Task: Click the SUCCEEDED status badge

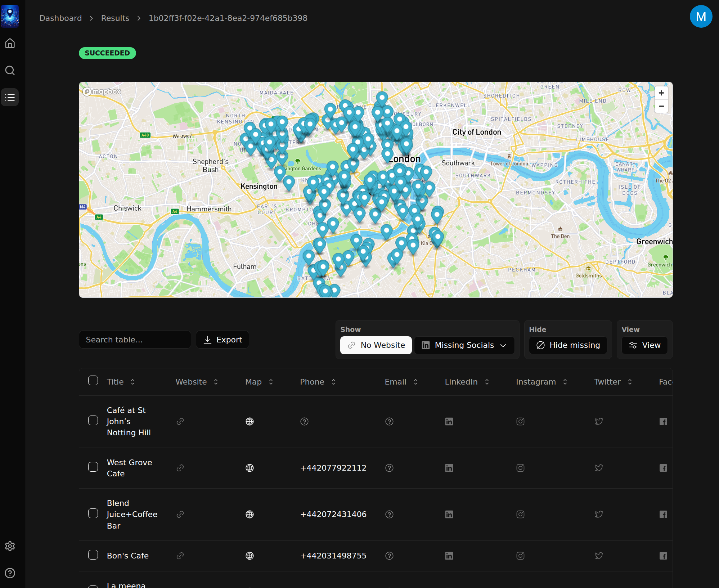Action: tap(107, 53)
